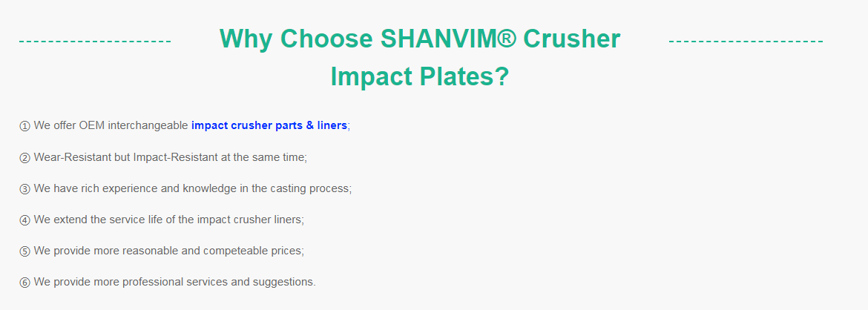Click the extend service life sentence
The image size is (868, 310).
click(x=169, y=220)
